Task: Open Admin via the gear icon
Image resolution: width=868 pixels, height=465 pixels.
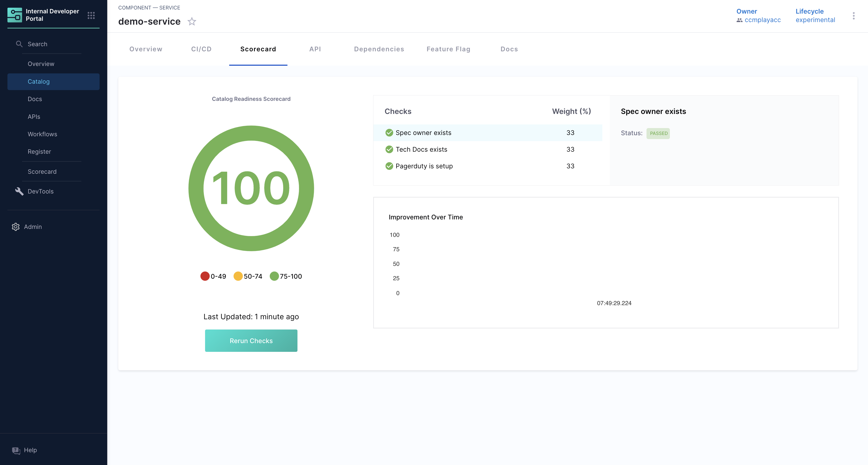Action: [15, 227]
